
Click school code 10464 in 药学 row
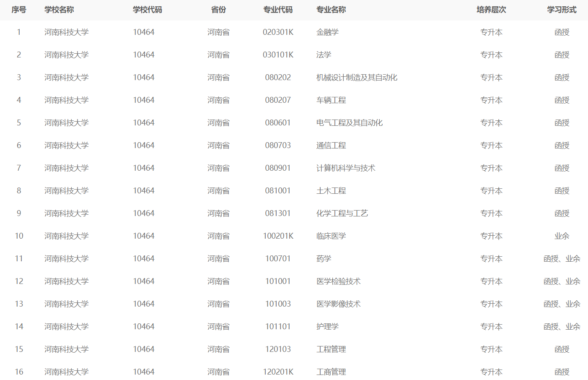tap(144, 259)
